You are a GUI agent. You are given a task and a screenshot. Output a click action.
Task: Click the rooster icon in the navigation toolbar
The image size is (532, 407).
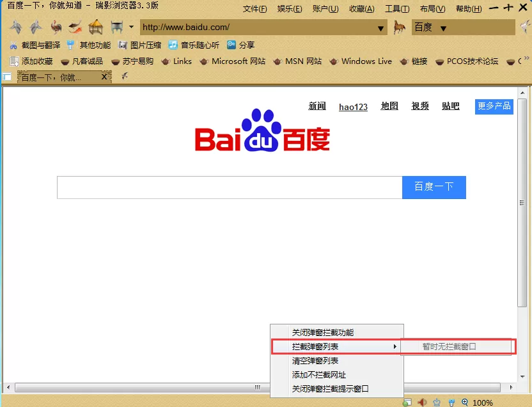point(56,27)
